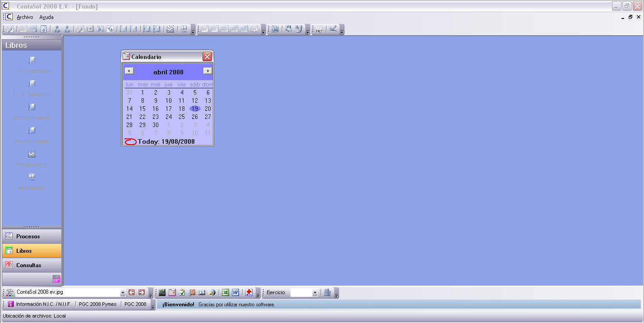Open the Archivo menu
Image resolution: width=644 pixels, height=323 pixels.
[25, 17]
